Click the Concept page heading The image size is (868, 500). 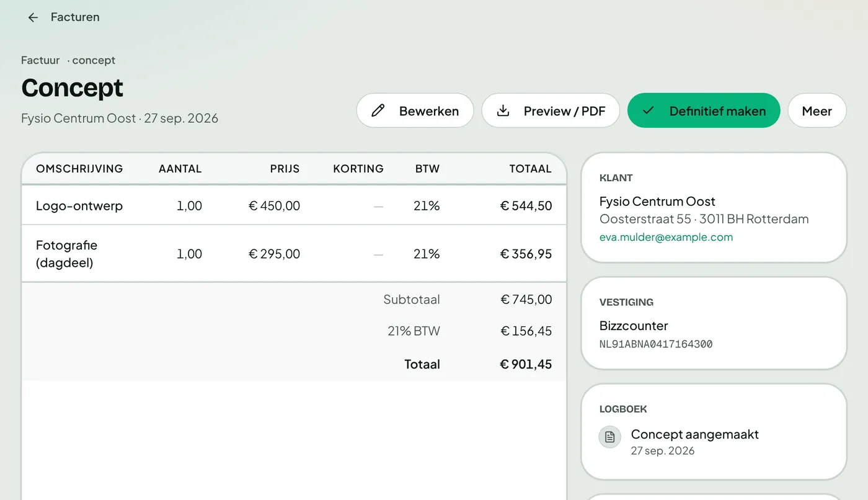[x=72, y=88]
